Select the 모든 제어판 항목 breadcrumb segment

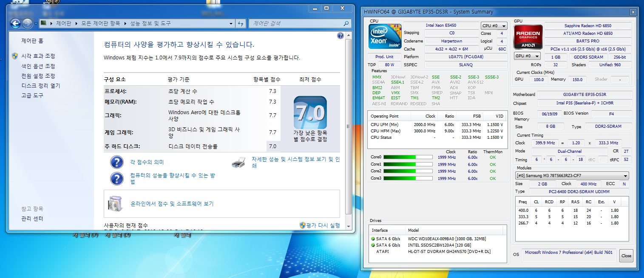pyautogui.click(x=101, y=23)
